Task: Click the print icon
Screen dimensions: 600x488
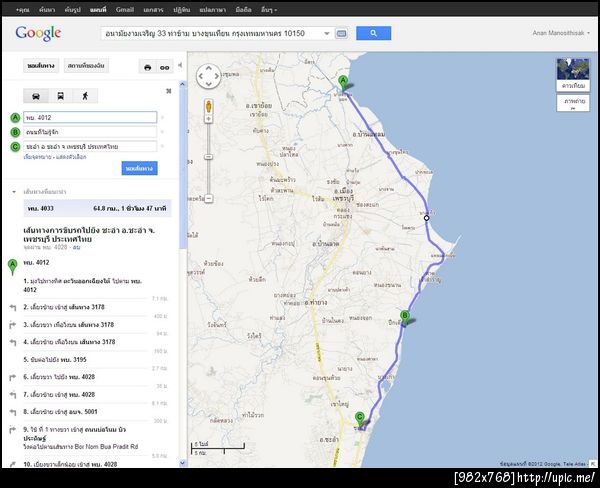Action: [148, 67]
